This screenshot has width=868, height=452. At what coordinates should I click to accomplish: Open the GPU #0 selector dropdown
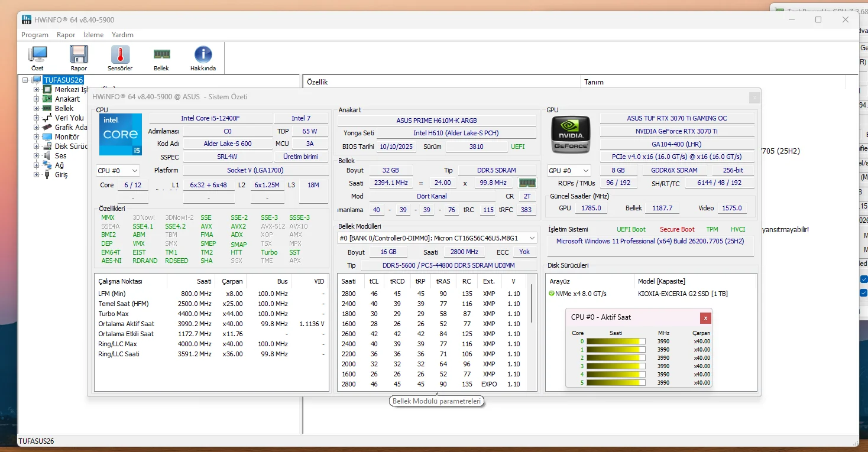click(x=568, y=171)
